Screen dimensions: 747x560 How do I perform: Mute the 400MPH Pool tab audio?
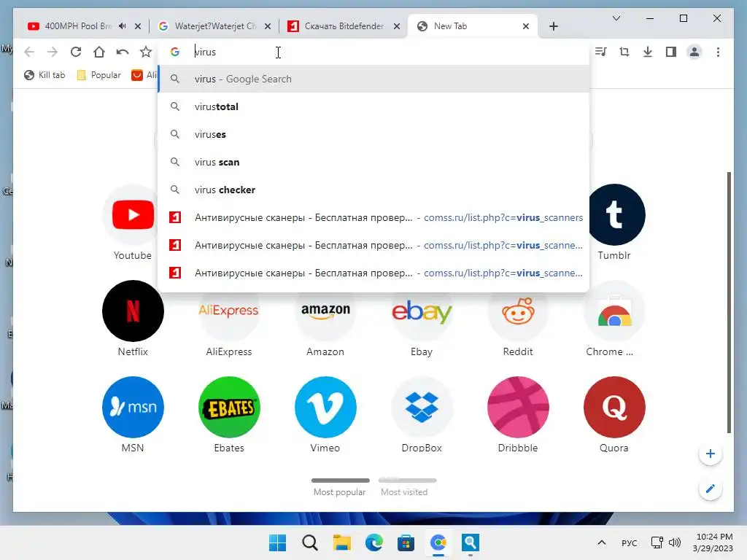coord(123,26)
